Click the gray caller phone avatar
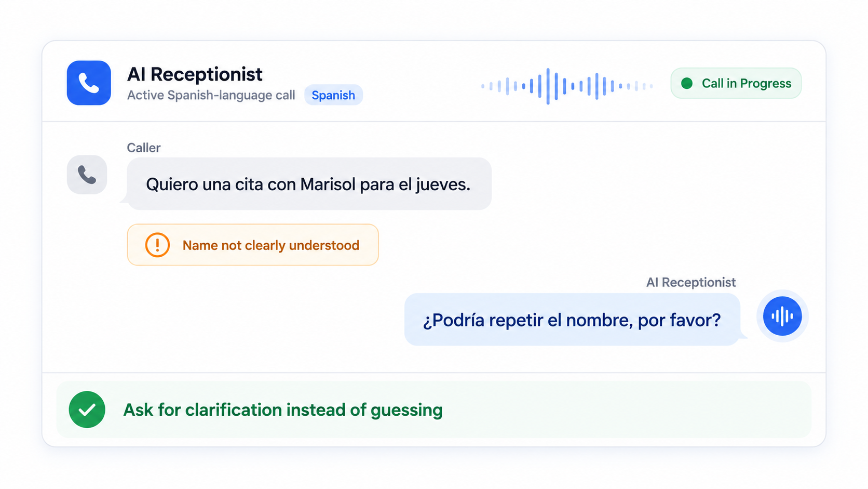This screenshot has height=489, width=868. click(87, 175)
